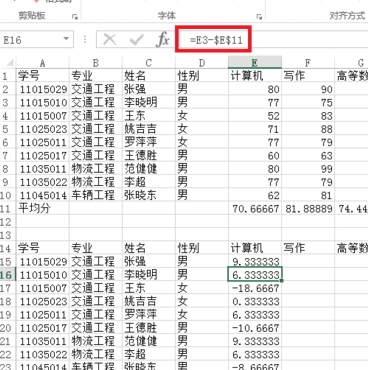
Task: Select cell E11 with 70.66667
Action: click(x=255, y=209)
